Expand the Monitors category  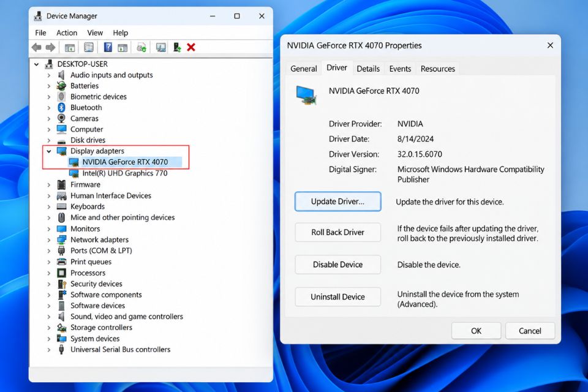pyautogui.click(x=49, y=229)
